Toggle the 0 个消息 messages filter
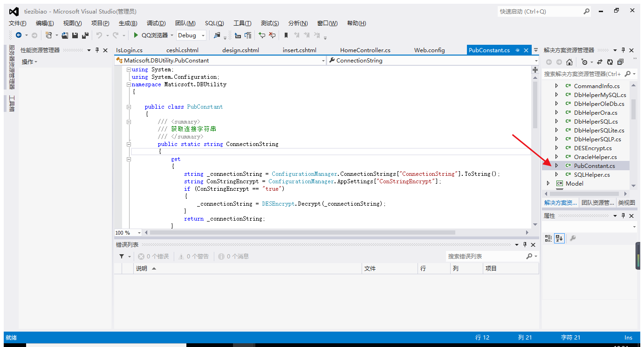Viewport: 644px width, 347px height. (233, 257)
